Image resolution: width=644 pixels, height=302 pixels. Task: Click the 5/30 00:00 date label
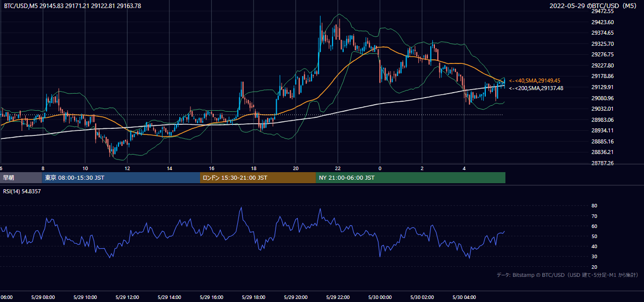[x=380, y=297]
